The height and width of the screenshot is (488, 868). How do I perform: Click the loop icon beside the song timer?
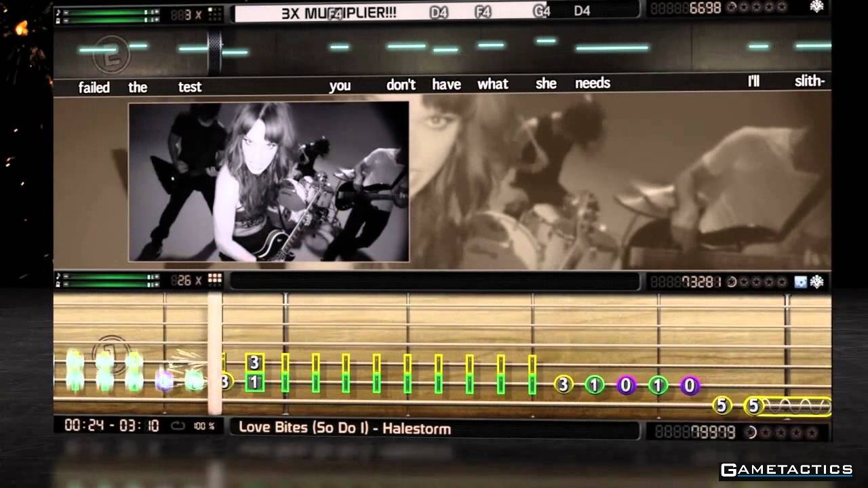[x=178, y=426]
